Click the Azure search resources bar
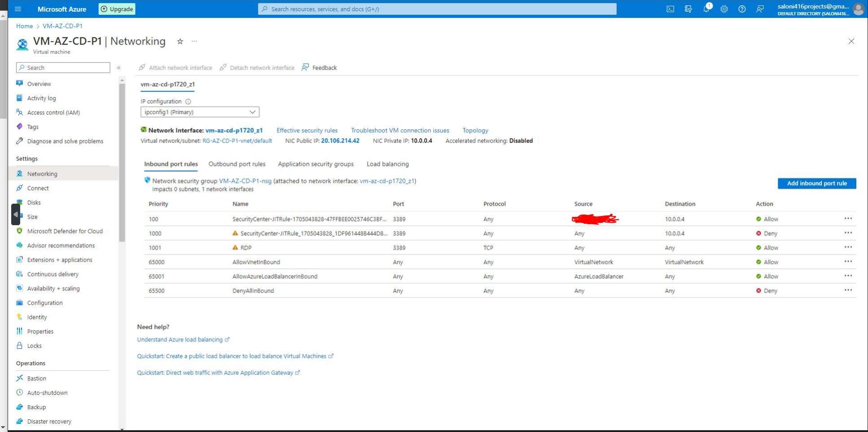Image resolution: width=868 pixels, height=432 pixels. click(437, 9)
